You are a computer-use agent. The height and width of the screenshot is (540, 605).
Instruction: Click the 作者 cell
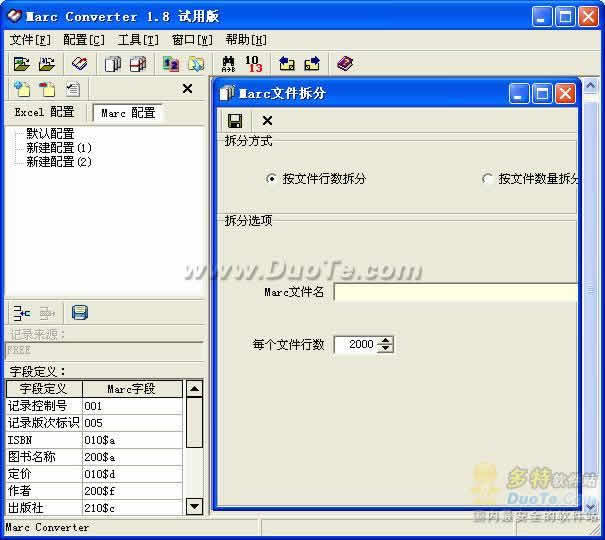pyautogui.click(x=44, y=491)
